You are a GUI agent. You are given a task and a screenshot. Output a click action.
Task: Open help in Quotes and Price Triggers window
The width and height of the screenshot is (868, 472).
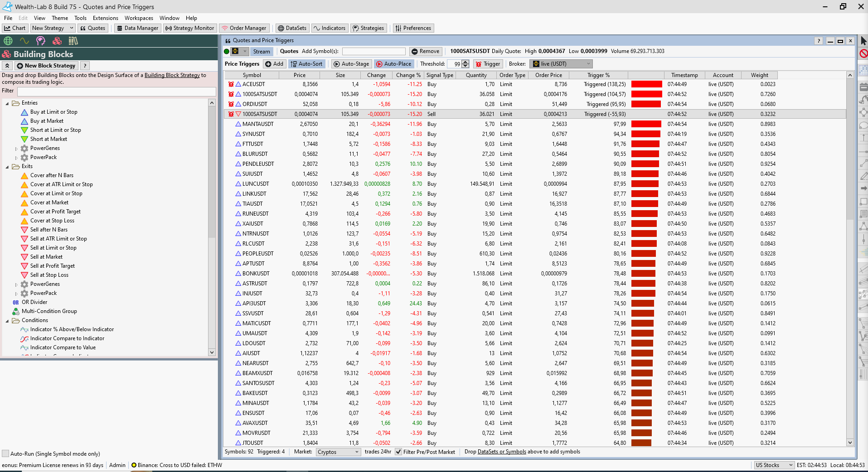[819, 41]
